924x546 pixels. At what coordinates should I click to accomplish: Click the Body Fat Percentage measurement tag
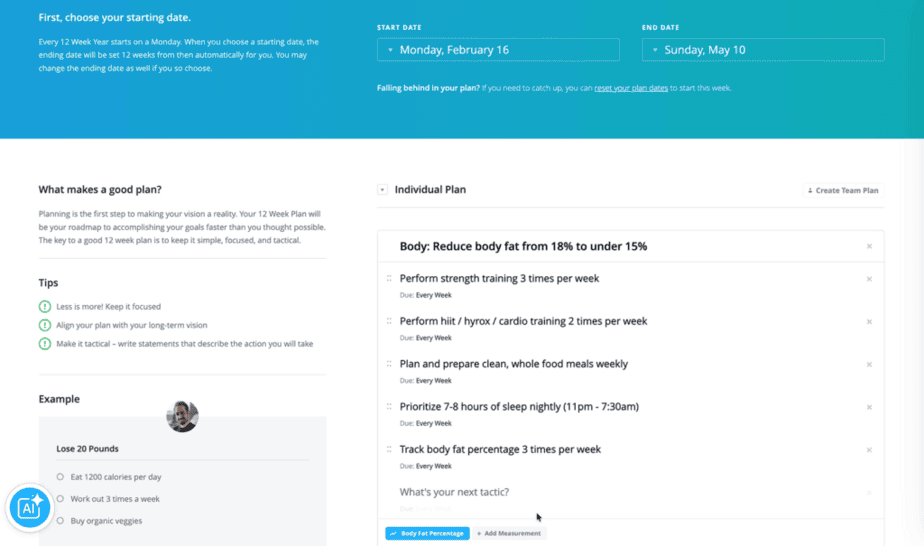pos(427,533)
